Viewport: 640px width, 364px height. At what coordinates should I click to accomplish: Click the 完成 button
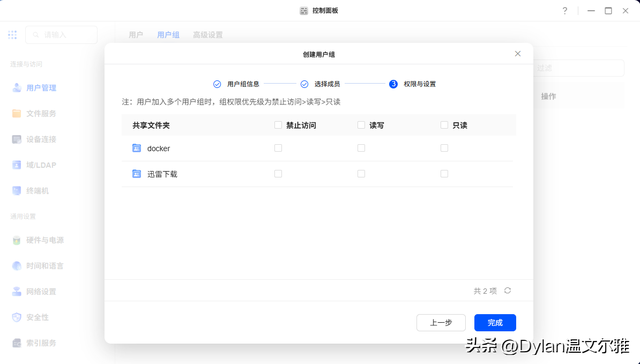click(495, 322)
